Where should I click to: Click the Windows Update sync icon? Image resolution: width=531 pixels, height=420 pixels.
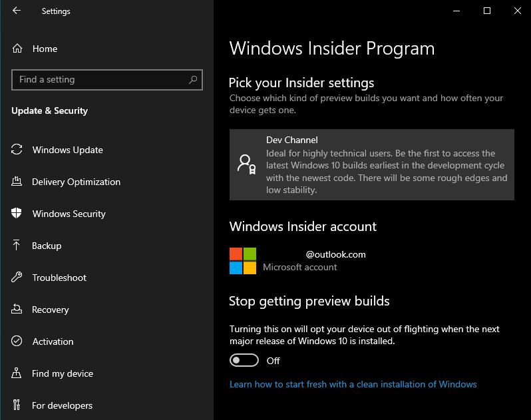pyautogui.click(x=17, y=149)
